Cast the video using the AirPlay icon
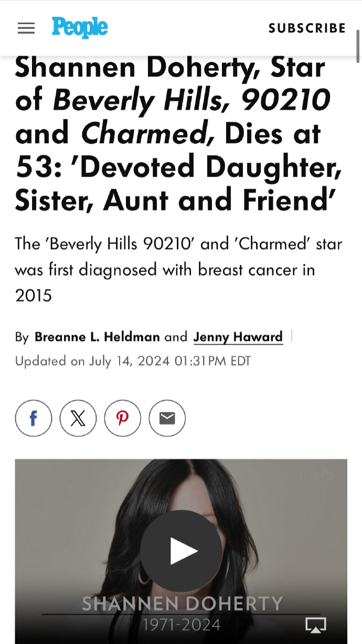 (316, 625)
